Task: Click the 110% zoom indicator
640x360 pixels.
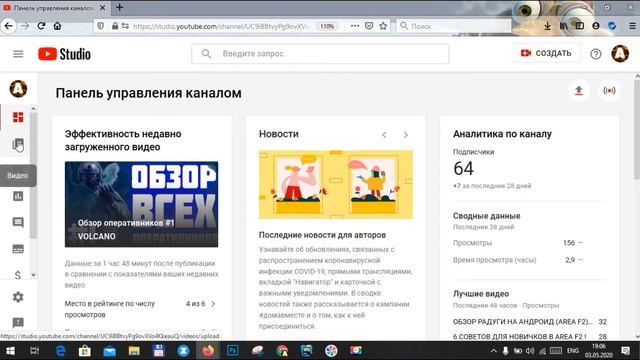Action: coord(327,26)
